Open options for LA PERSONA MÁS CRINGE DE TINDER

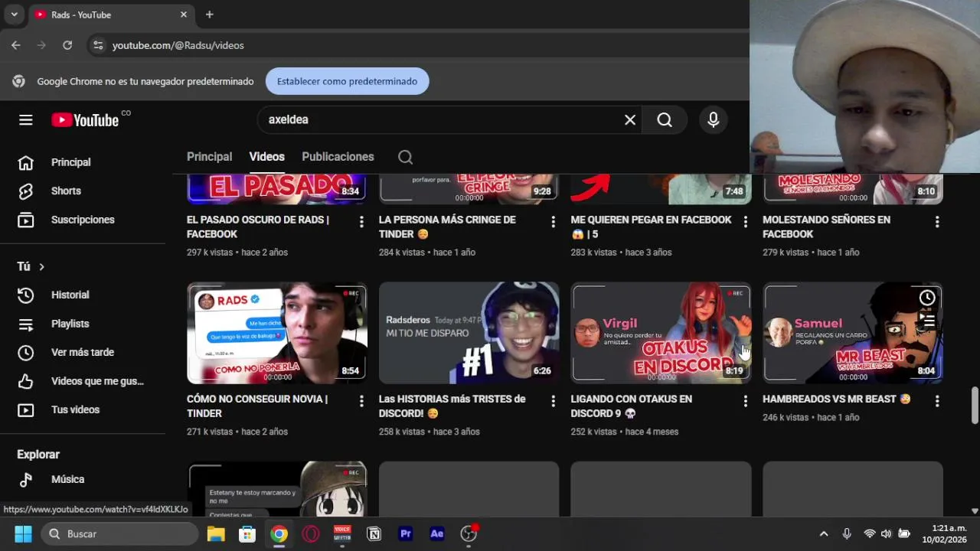(553, 222)
